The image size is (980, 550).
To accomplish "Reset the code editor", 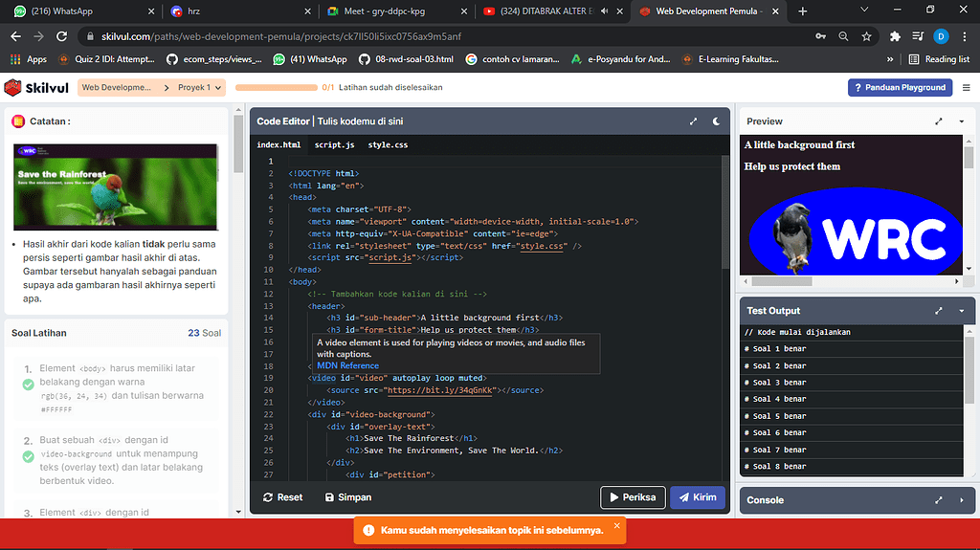I will click(283, 497).
